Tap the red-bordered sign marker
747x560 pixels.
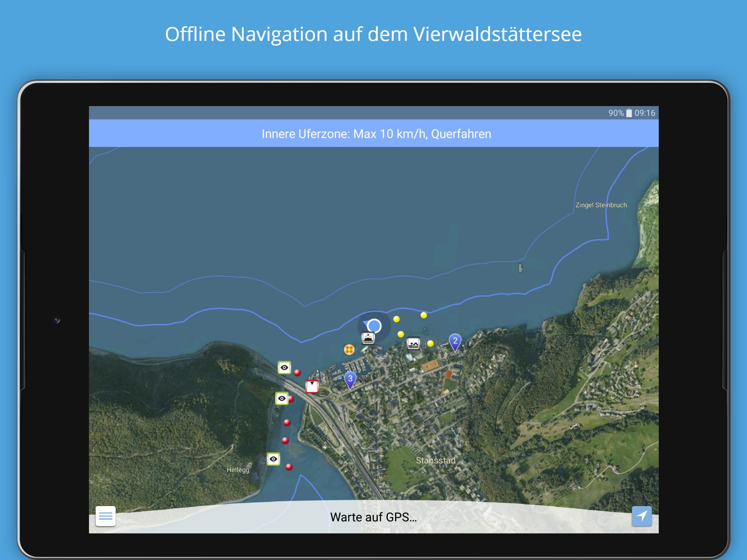[312, 386]
